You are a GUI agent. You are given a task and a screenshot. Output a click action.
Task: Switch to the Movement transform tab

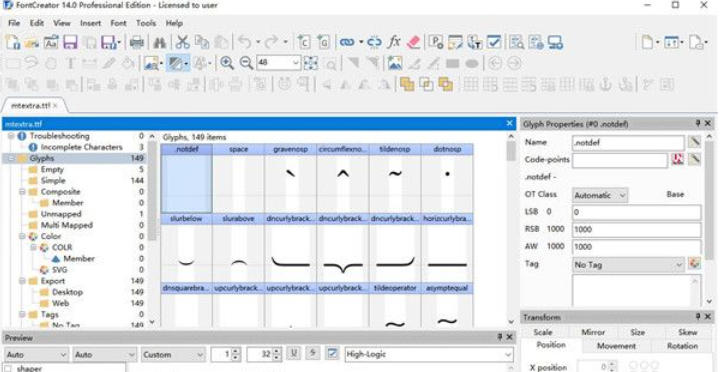(x=616, y=346)
